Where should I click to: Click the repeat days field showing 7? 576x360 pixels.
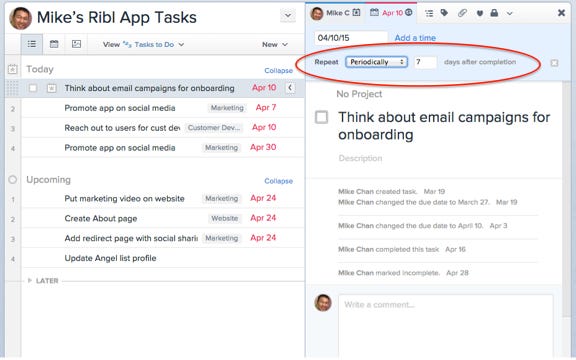click(425, 62)
